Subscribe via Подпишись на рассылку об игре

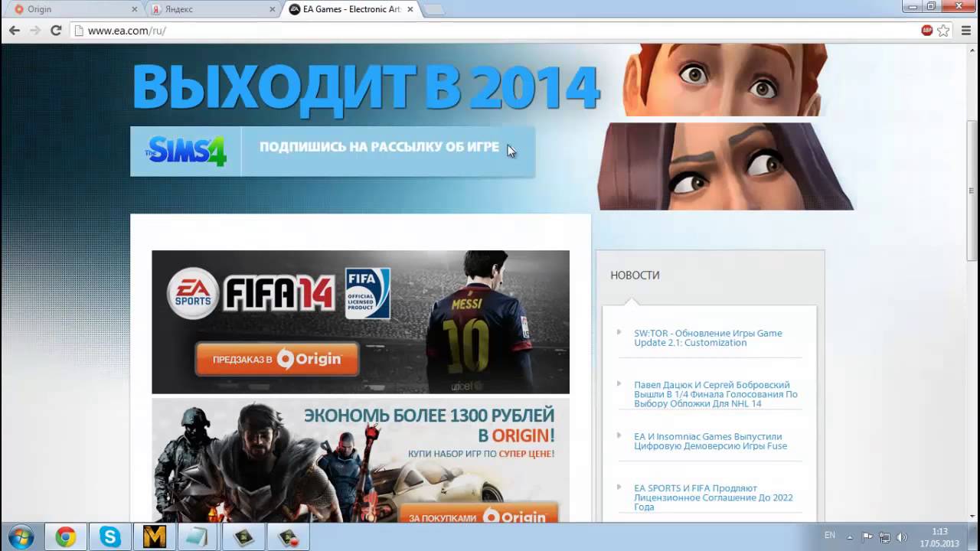[379, 147]
